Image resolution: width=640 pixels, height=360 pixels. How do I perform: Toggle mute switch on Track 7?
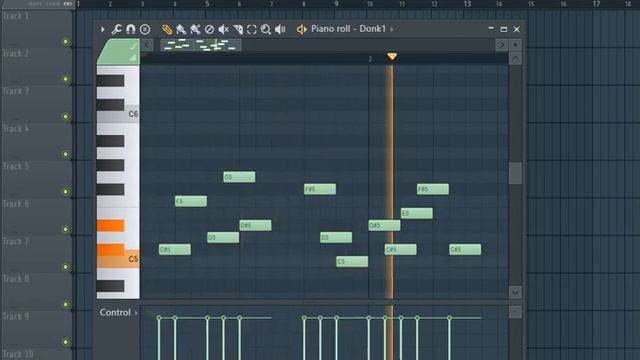[x=66, y=267]
